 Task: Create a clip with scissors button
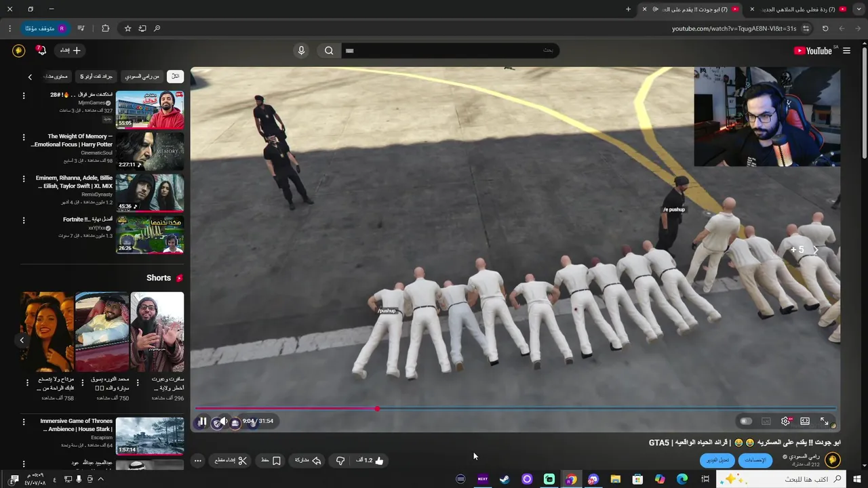pyautogui.click(x=231, y=461)
